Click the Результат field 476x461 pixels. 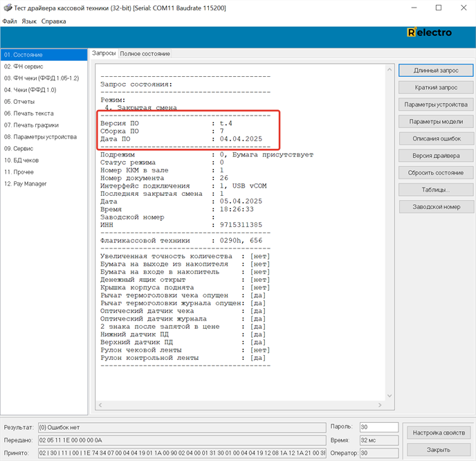[x=182, y=427]
